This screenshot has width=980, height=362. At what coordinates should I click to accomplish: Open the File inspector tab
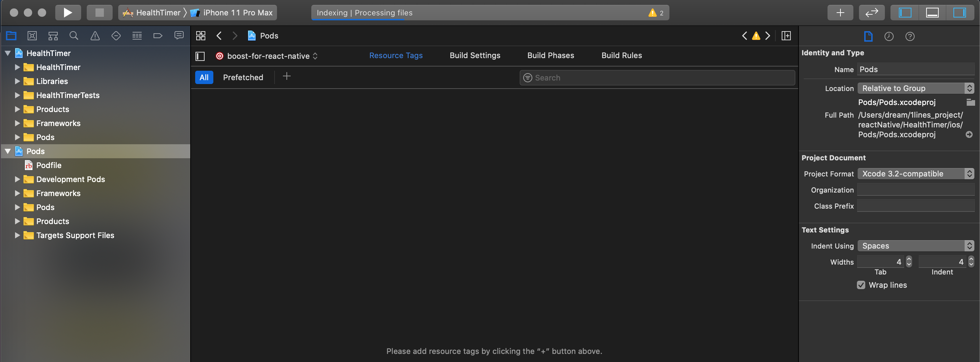(868, 36)
